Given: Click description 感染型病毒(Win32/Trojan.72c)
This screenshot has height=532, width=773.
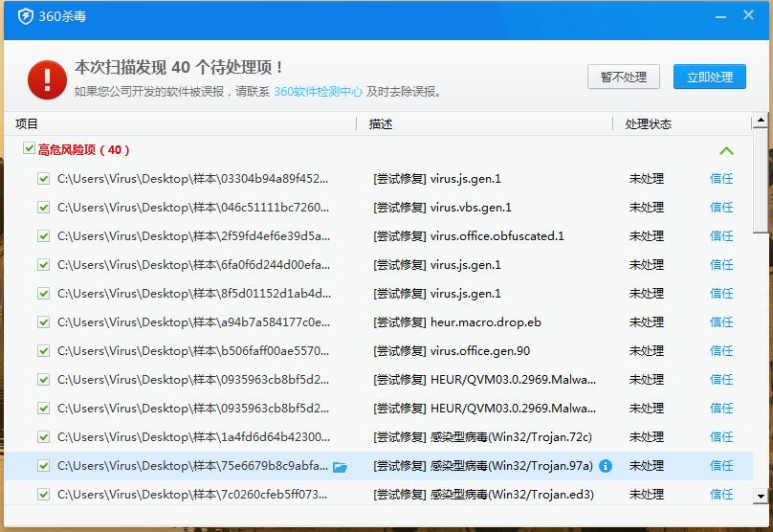Looking at the screenshot, I should [x=511, y=437].
